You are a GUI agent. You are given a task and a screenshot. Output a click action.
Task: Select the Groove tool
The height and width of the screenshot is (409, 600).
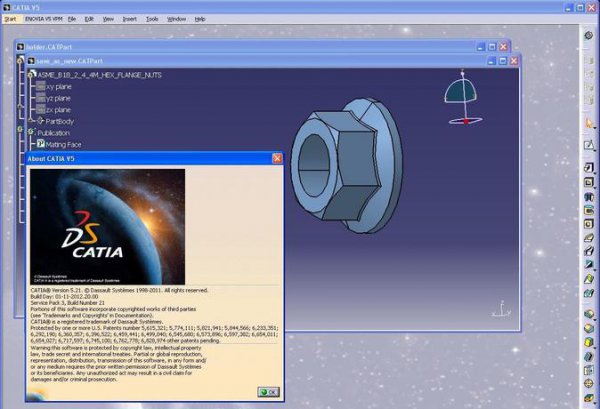point(589,210)
